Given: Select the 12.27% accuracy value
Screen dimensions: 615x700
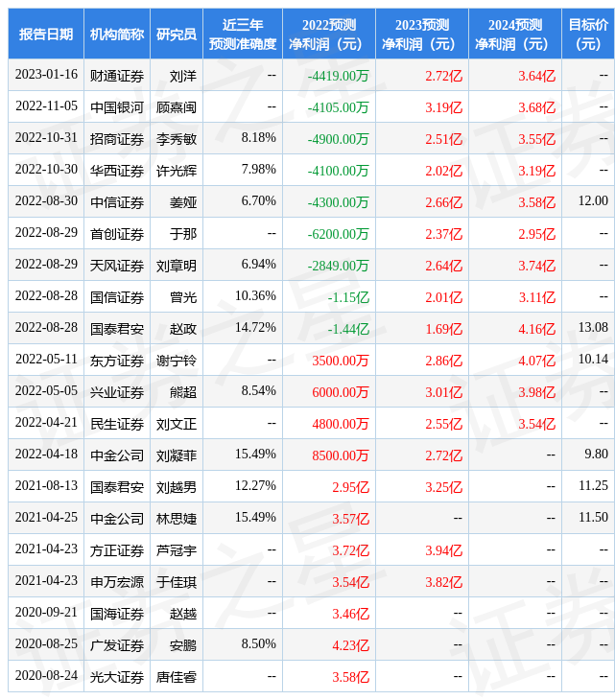Looking at the screenshot, I should click(255, 486).
